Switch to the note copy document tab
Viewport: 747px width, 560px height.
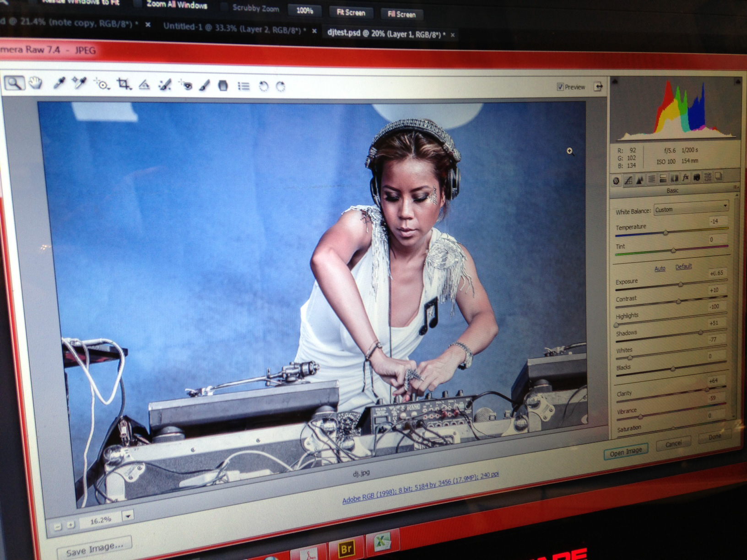tap(69, 22)
